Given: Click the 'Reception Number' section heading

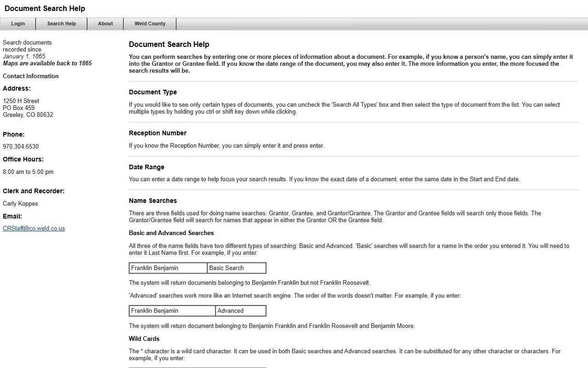Looking at the screenshot, I should coord(158,133).
